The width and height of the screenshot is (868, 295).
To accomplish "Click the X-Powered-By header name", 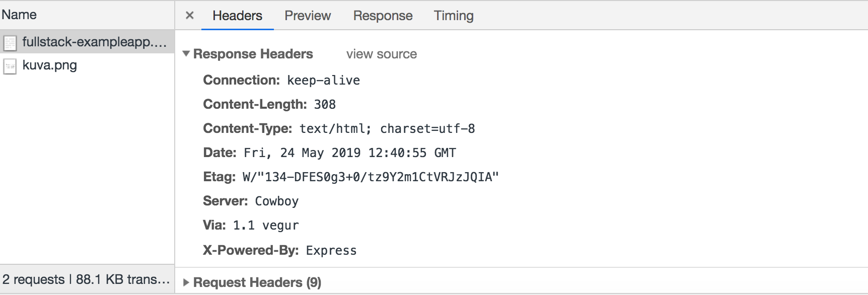I will (251, 250).
